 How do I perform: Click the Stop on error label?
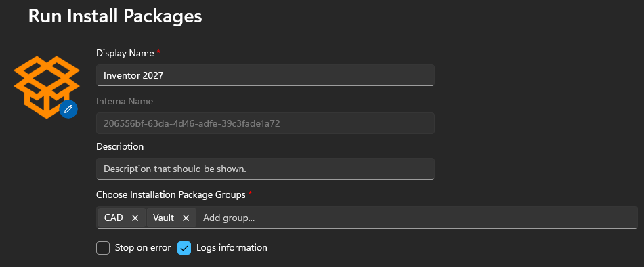142,248
